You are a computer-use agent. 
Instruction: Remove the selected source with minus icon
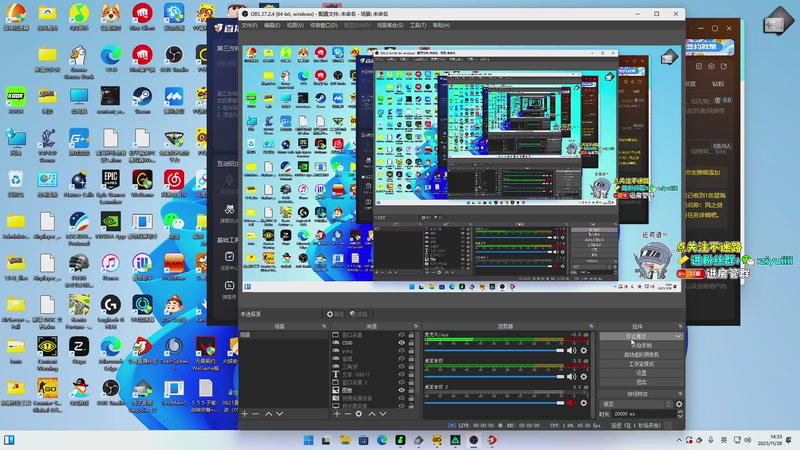(347, 414)
